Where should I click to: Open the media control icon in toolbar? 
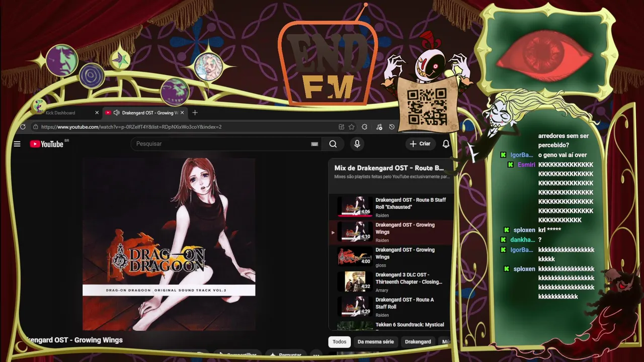pos(379,127)
